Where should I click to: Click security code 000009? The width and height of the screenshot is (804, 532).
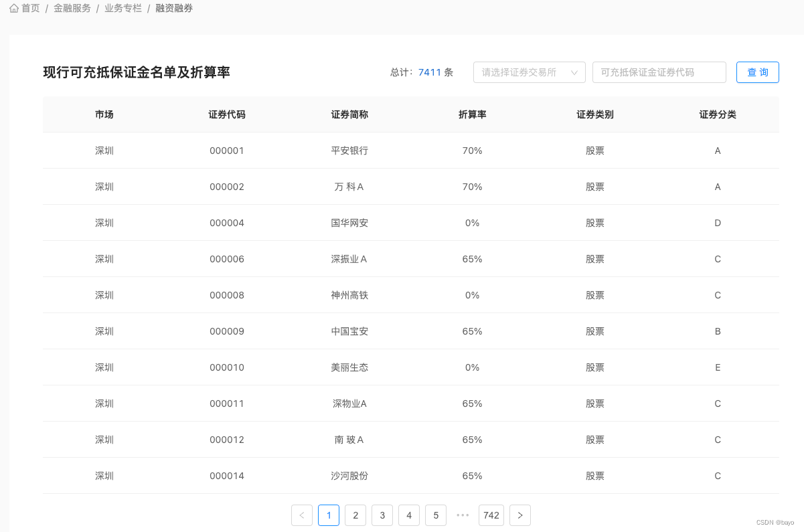pos(227,331)
